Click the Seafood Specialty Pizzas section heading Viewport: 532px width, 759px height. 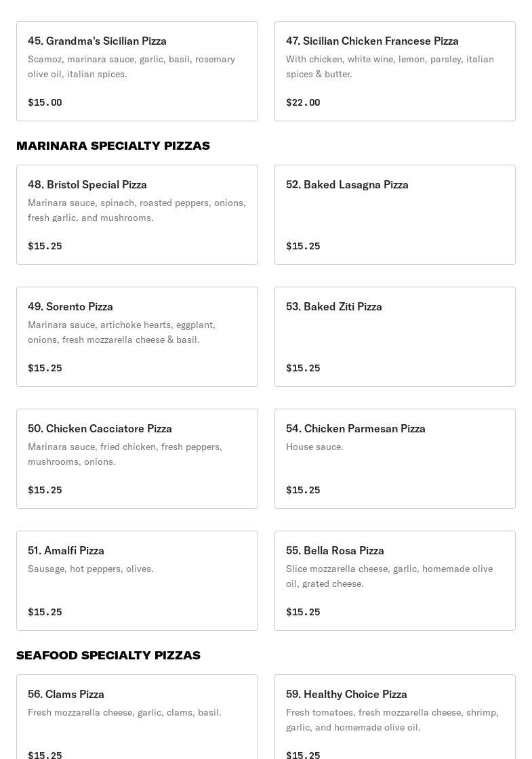point(108,655)
